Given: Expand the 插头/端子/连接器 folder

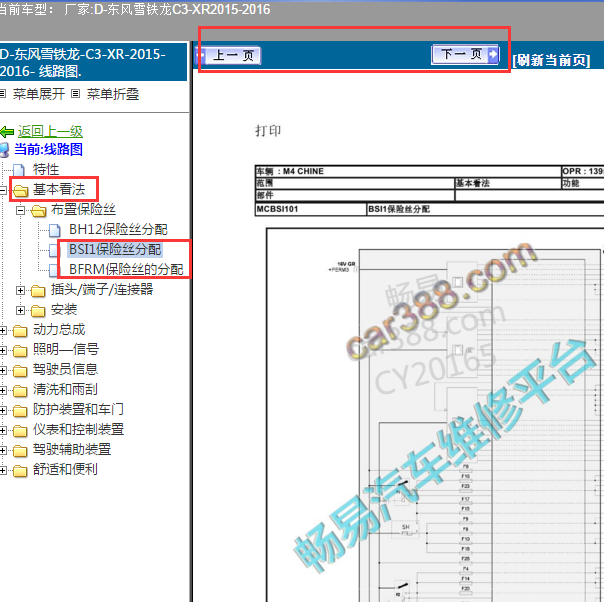Looking at the screenshot, I should click(x=20, y=290).
